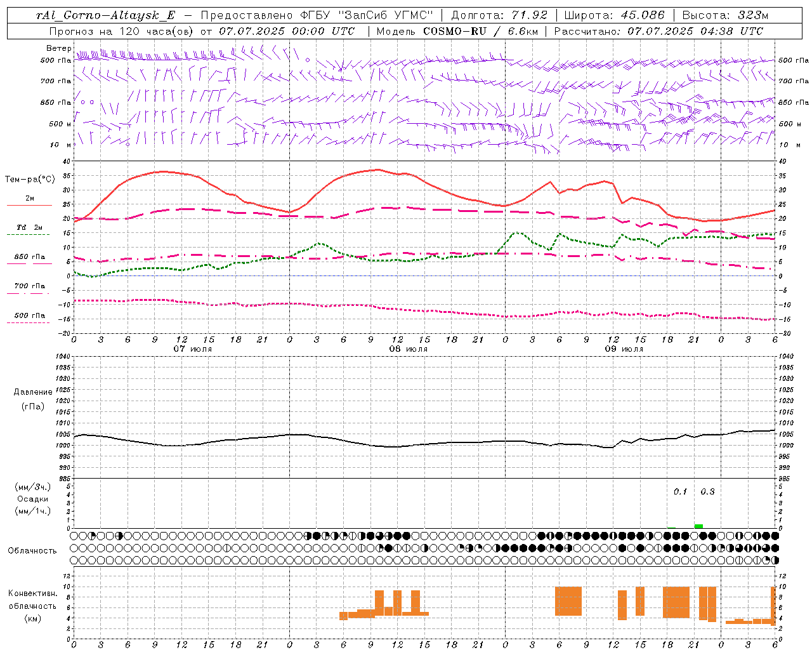Click the COSMO-RU model name

[x=455, y=31]
